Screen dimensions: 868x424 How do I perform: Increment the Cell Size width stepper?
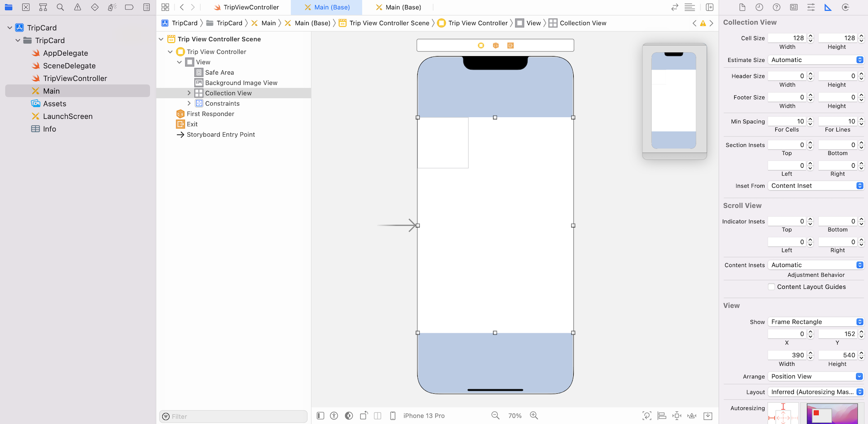click(x=810, y=36)
